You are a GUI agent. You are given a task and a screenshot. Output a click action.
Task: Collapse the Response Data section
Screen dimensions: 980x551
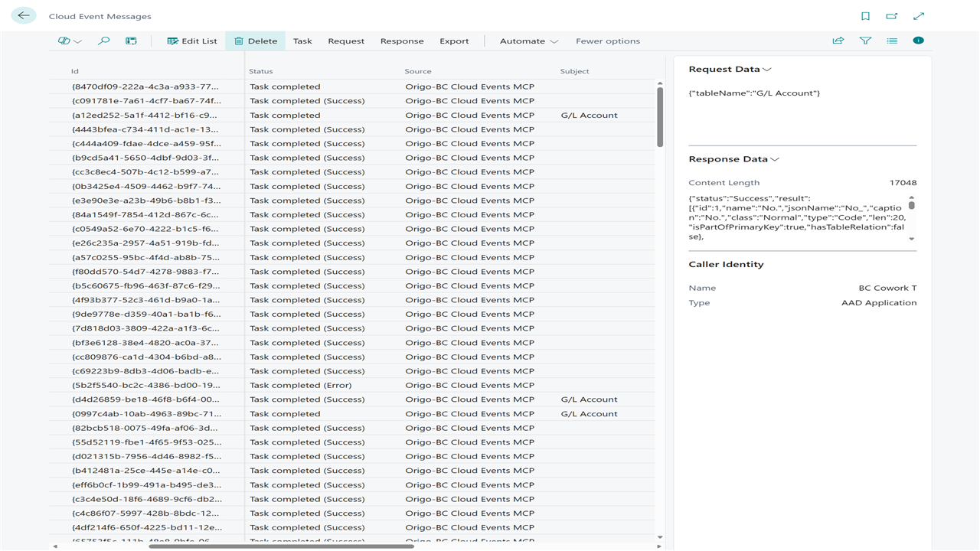click(733, 160)
